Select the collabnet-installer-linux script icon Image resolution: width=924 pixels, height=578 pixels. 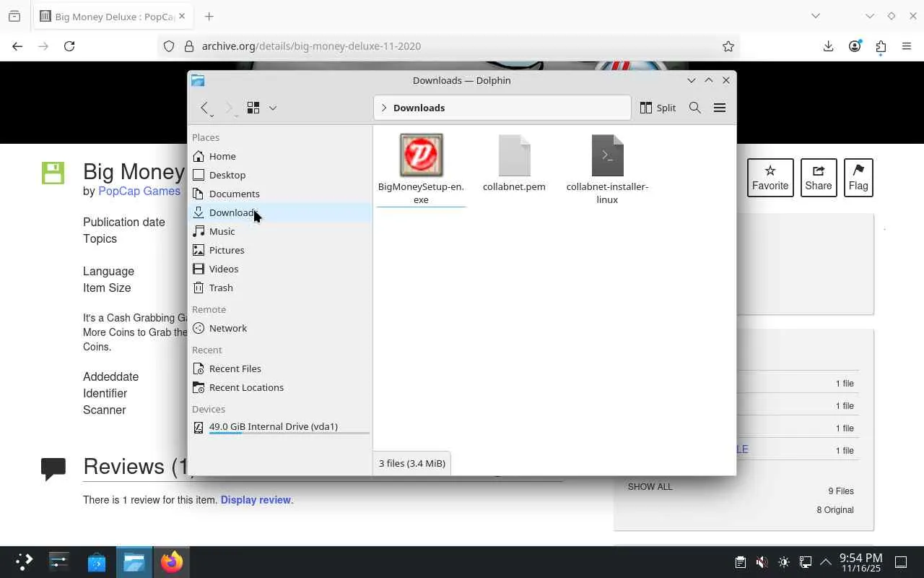(607, 155)
